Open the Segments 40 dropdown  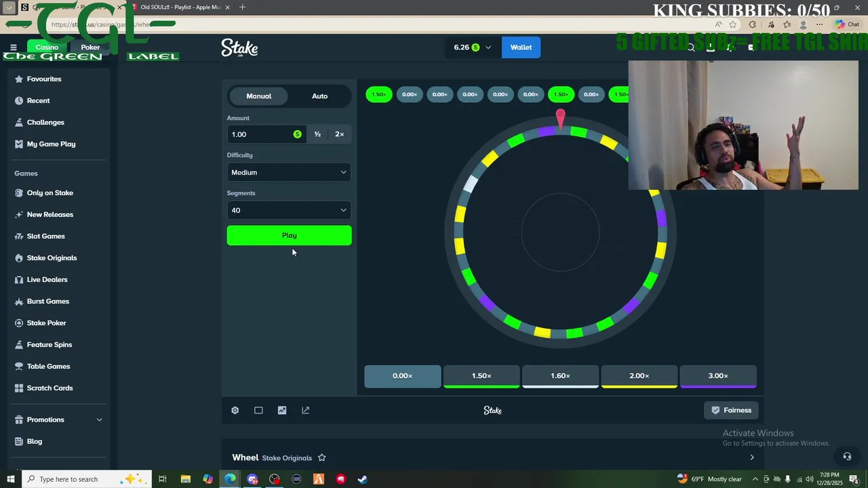289,210
